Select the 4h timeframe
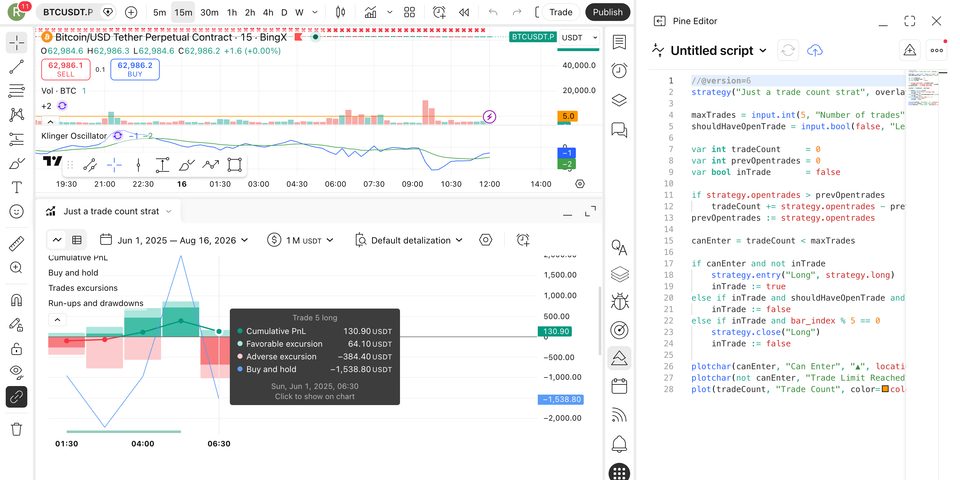 268,12
